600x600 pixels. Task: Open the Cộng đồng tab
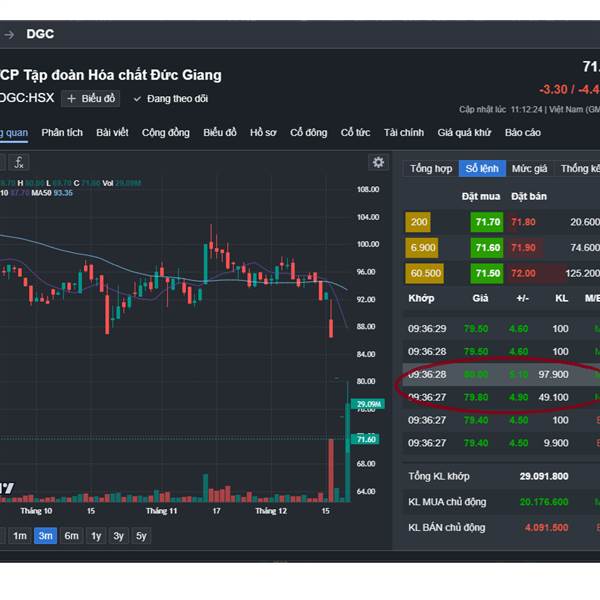(165, 132)
